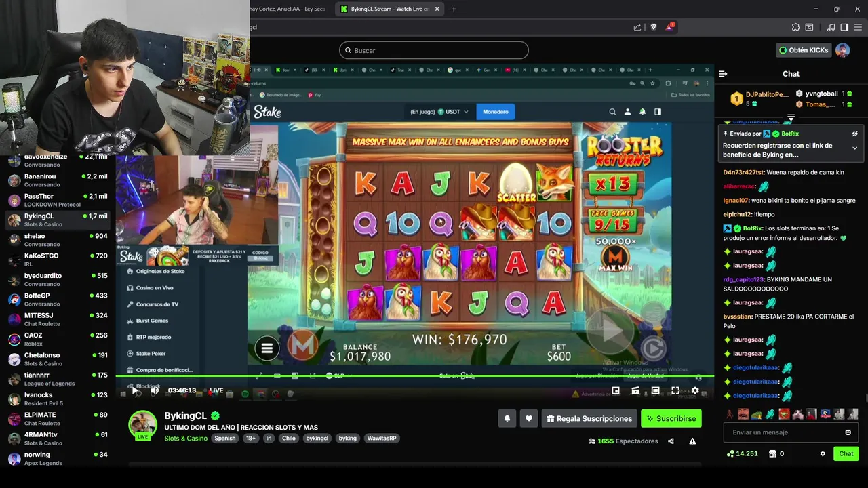Image resolution: width=868 pixels, height=488 pixels.
Task: Open Slots & Casino category link
Action: click(186, 439)
